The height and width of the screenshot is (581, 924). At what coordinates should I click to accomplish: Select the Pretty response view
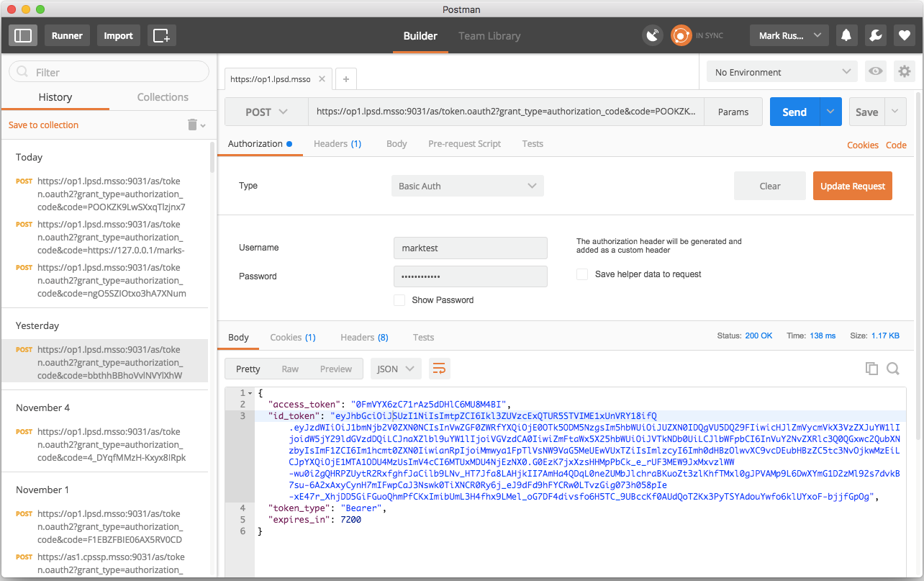(248, 369)
